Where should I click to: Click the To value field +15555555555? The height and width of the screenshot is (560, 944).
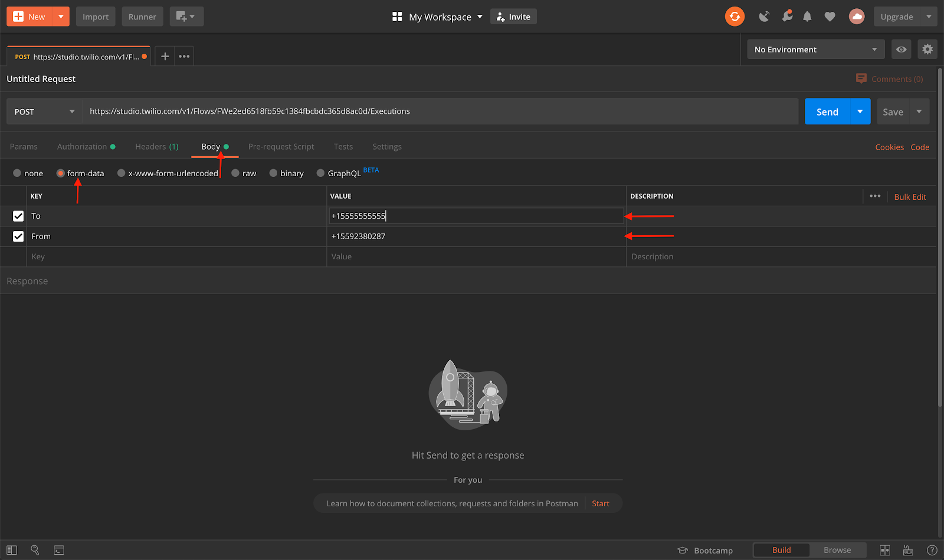click(476, 216)
